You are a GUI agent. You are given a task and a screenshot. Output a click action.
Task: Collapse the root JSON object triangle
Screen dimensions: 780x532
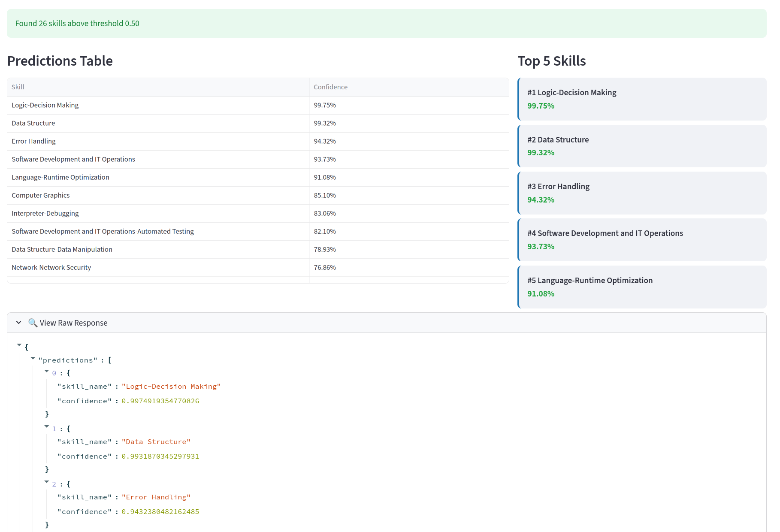click(19, 345)
